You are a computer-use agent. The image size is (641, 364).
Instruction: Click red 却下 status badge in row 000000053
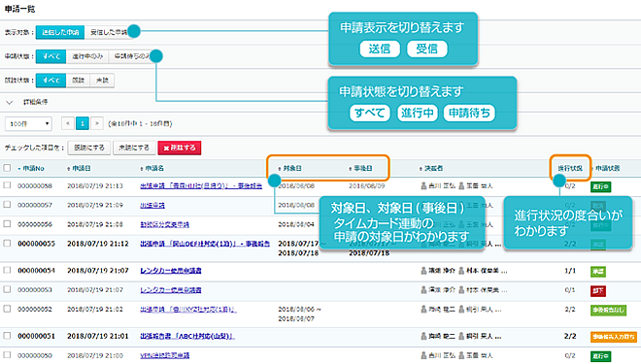click(598, 291)
